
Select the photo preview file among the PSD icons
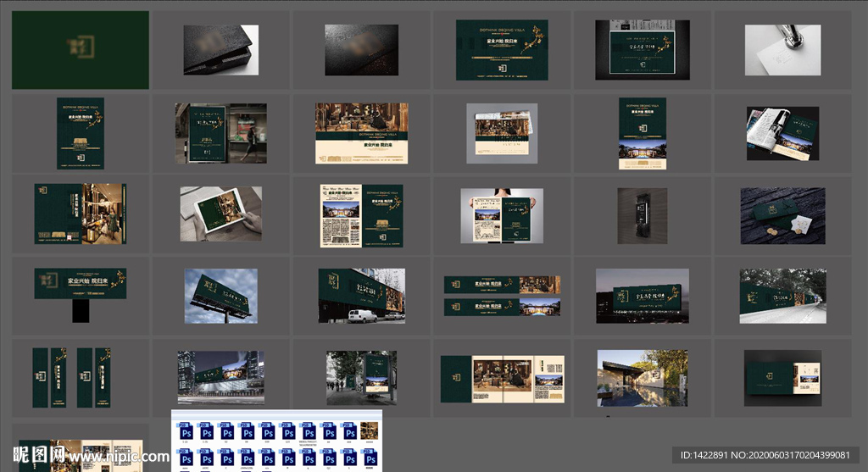point(369,430)
